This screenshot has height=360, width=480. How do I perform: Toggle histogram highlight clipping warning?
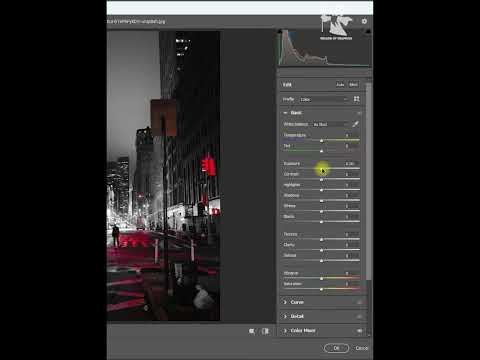click(x=368, y=31)
